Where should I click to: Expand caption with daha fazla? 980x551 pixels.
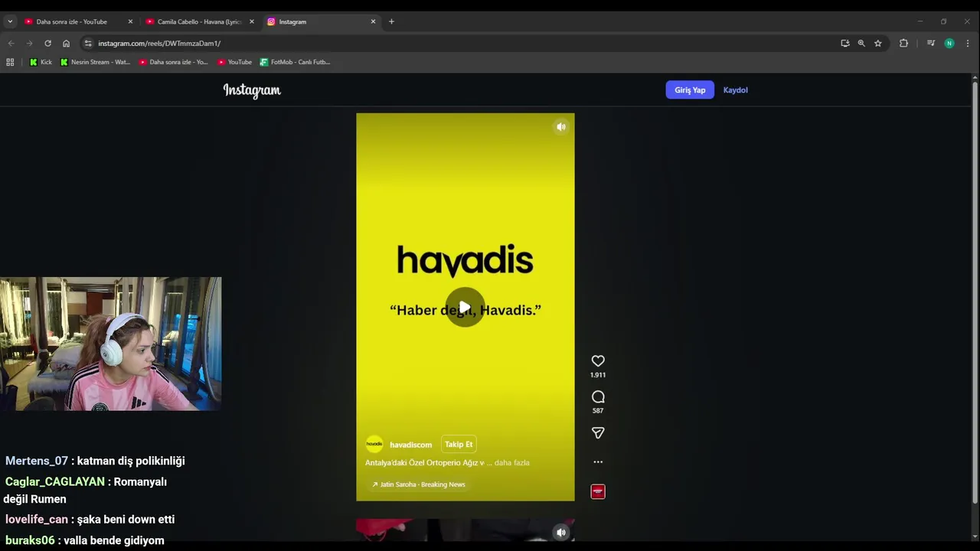512,462
